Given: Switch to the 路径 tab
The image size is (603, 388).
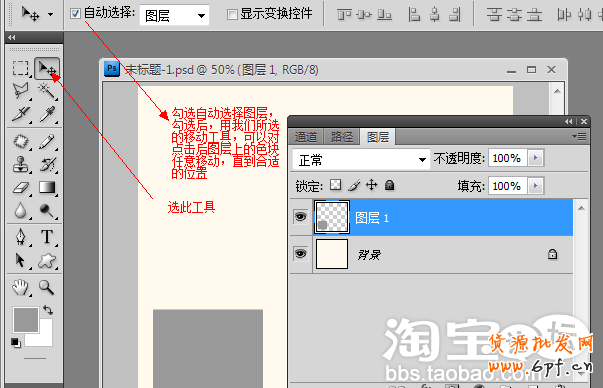Looking at the screenshot, I should click(341, 137).
